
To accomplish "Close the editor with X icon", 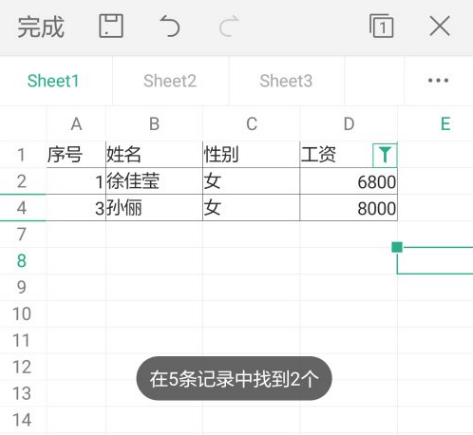I will point(440,26).
